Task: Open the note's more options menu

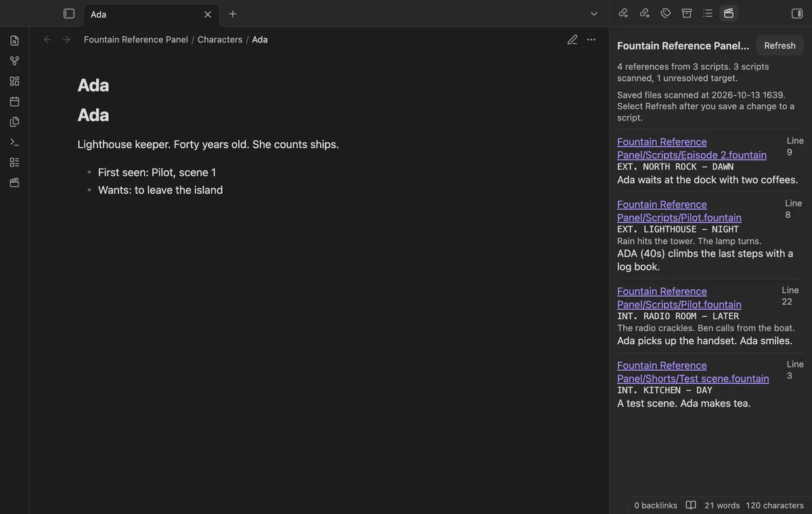Action: point(591,39)
